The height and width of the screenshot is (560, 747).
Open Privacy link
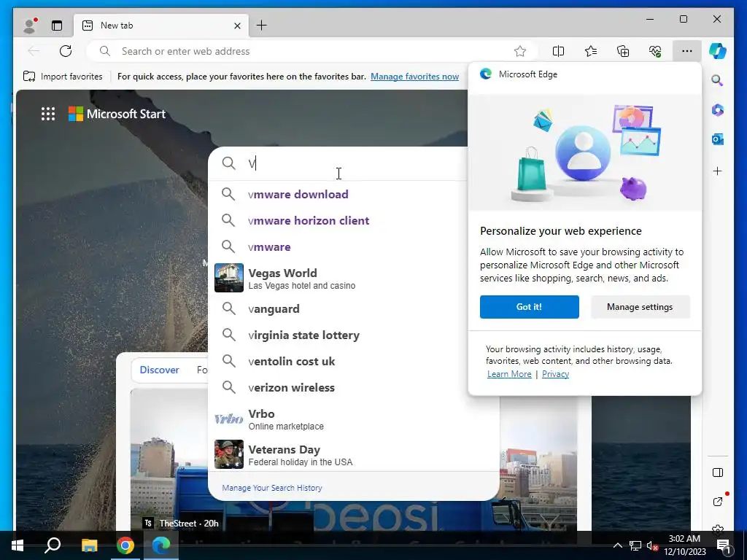[555, 374]
